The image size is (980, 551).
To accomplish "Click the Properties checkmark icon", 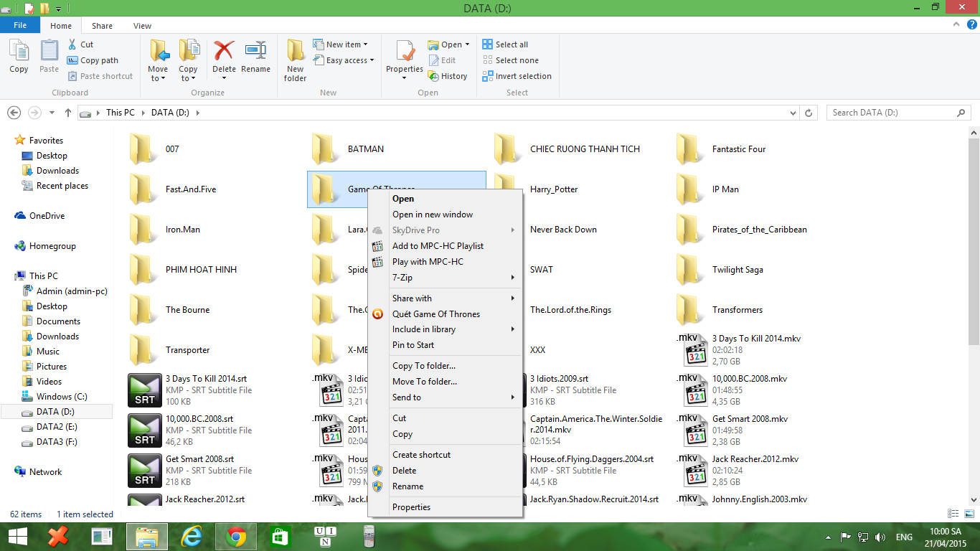I will [405, 52].
